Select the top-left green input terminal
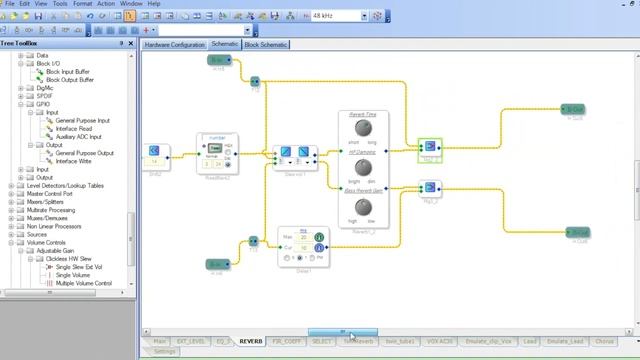640x360 pixels. coord(219,60)
